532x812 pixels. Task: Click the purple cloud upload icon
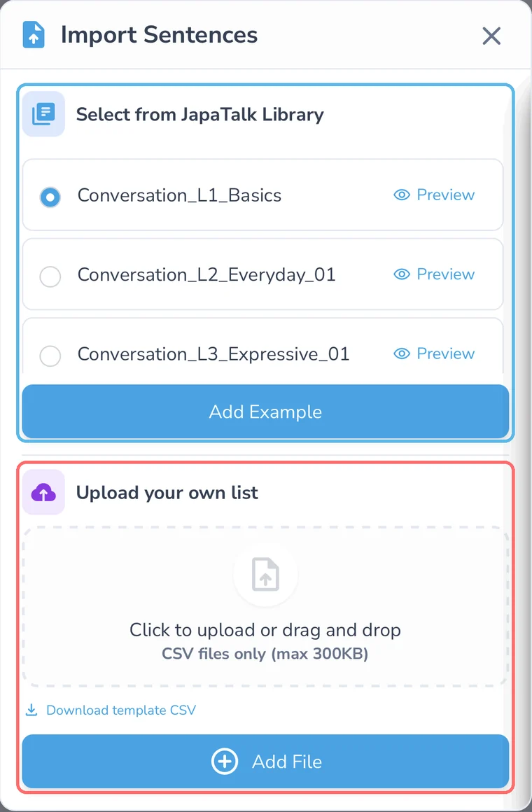[x=43, y=493]
